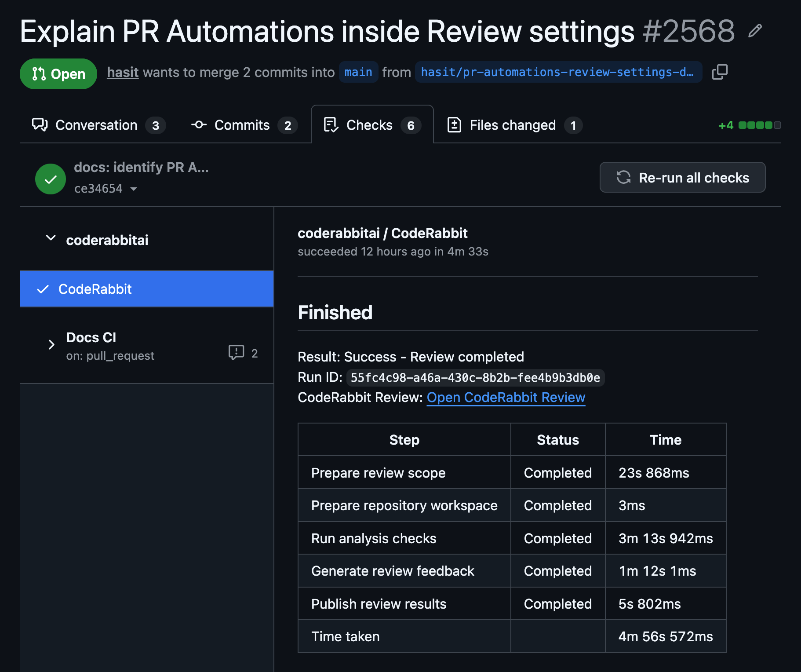Switch to the Commits tab

point(244,125)
